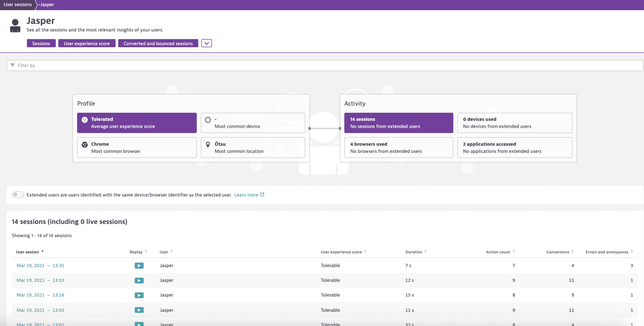644x326 pixels.
Task: Click Jasper user cell in 13:33 row
Action: pos(167,280)
